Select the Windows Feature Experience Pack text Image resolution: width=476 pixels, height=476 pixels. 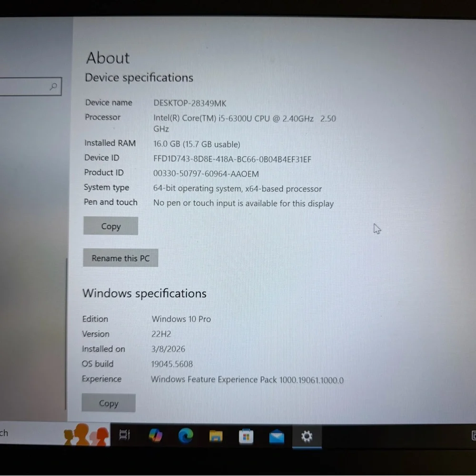(247, 379)
